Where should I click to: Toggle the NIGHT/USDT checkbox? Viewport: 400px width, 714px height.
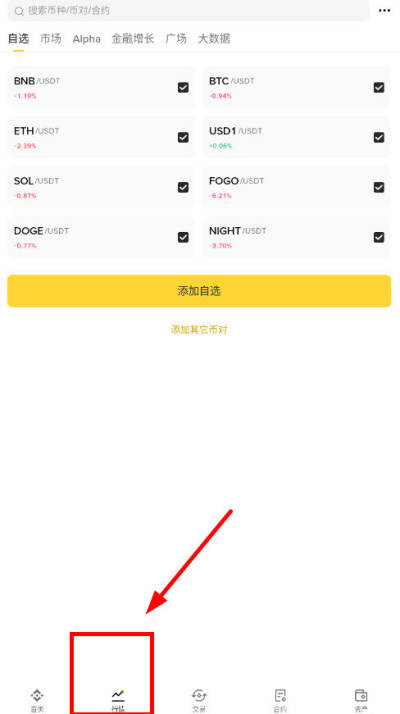pos(379,237)
